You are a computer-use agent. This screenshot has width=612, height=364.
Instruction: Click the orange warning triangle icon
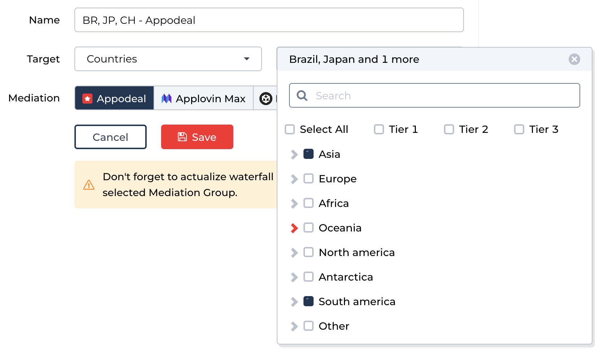89,185
